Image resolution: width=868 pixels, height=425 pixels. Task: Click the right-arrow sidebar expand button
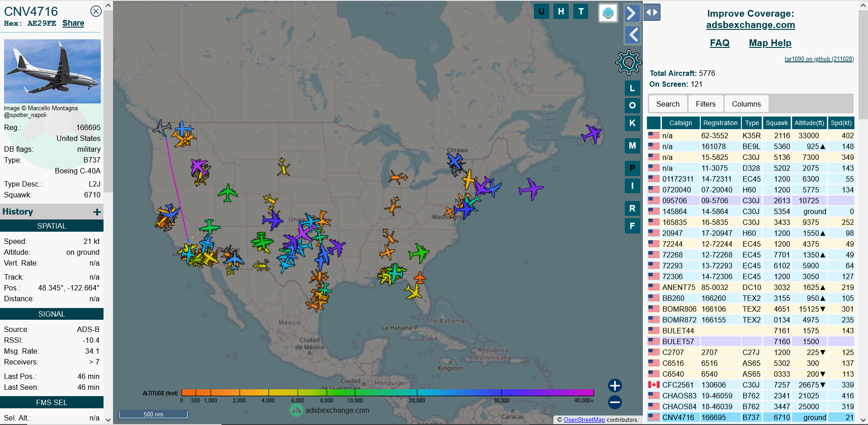[632, 13]
